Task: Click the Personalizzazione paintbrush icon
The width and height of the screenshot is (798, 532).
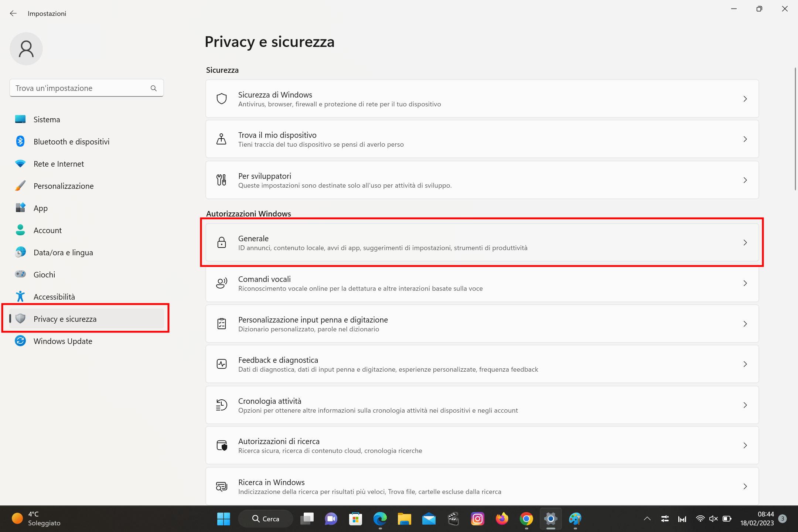Action: click(20, 186)
